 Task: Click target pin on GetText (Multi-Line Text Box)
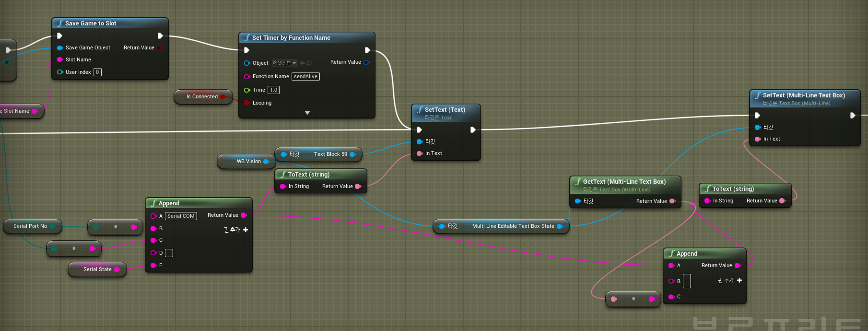(x=578, y=201)
